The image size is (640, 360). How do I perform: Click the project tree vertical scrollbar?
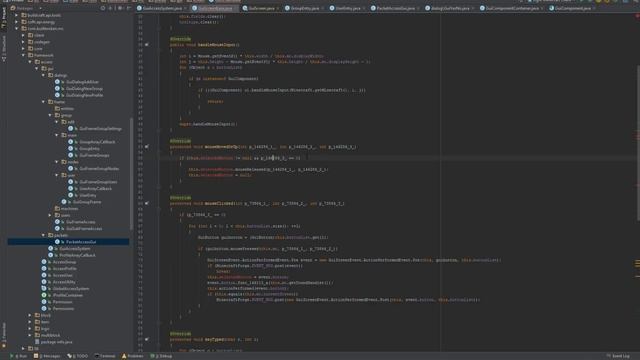131,173
